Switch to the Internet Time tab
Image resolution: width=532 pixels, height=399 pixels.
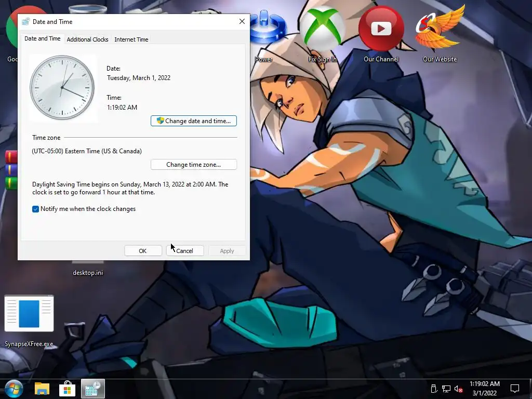131,39
